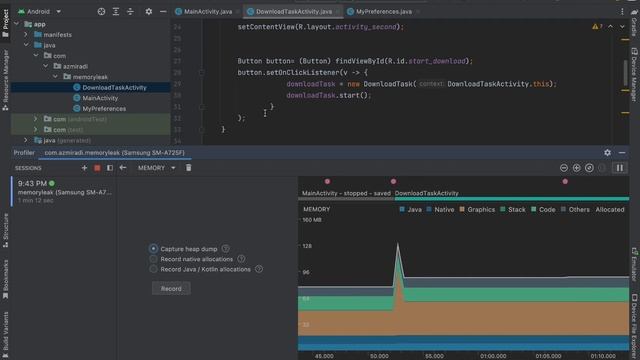Force garbage collection trash icon

point(189,168)
